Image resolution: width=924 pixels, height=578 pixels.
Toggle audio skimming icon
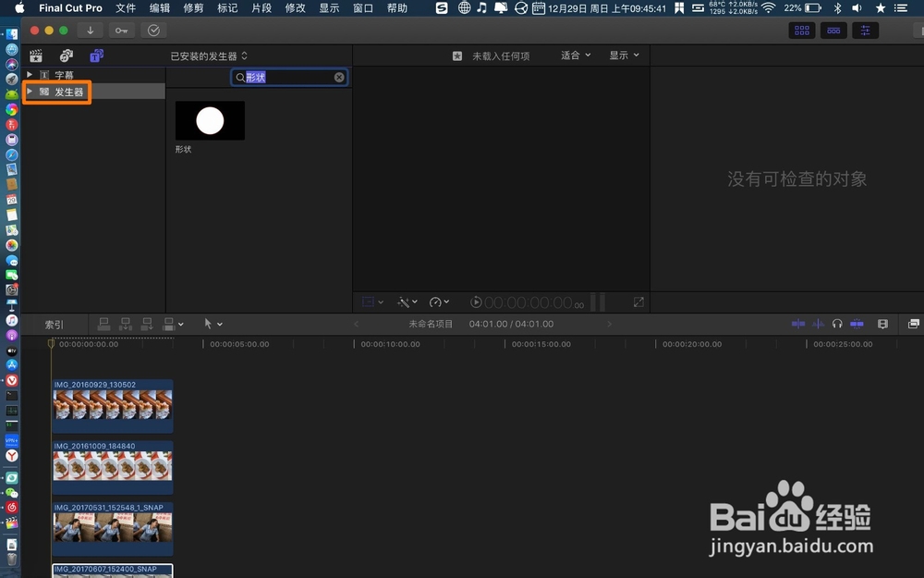point(818,323)
